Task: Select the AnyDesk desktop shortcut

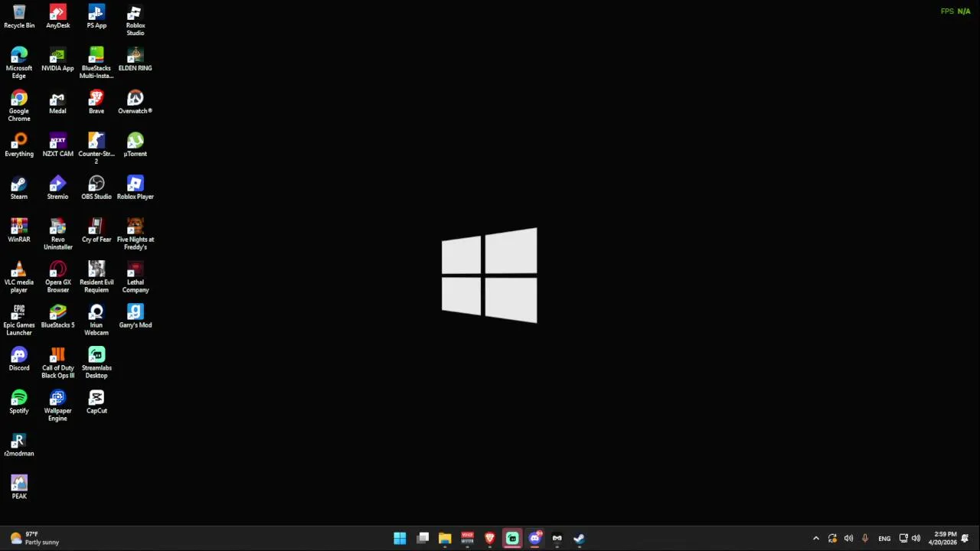Action: click(x=57, y=17)
